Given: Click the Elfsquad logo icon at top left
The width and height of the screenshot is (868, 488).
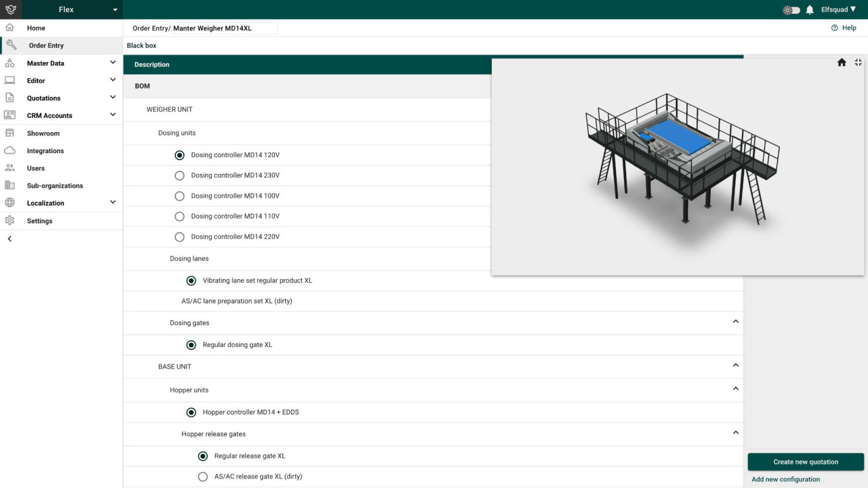Looking at the screenshot, I should tap(10, 9).
